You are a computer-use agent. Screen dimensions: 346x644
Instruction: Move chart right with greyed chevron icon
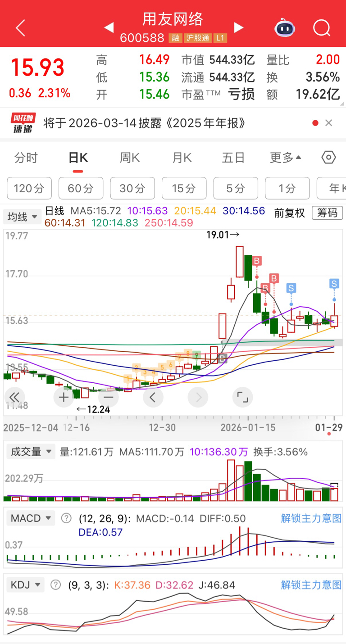pos(198,397)
